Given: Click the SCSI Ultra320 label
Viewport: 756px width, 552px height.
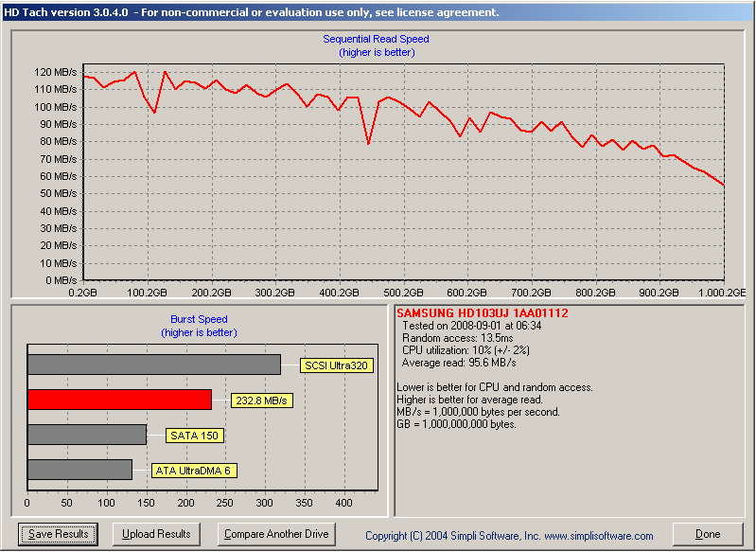Looking at the screenshot, I should click(337, 365).
